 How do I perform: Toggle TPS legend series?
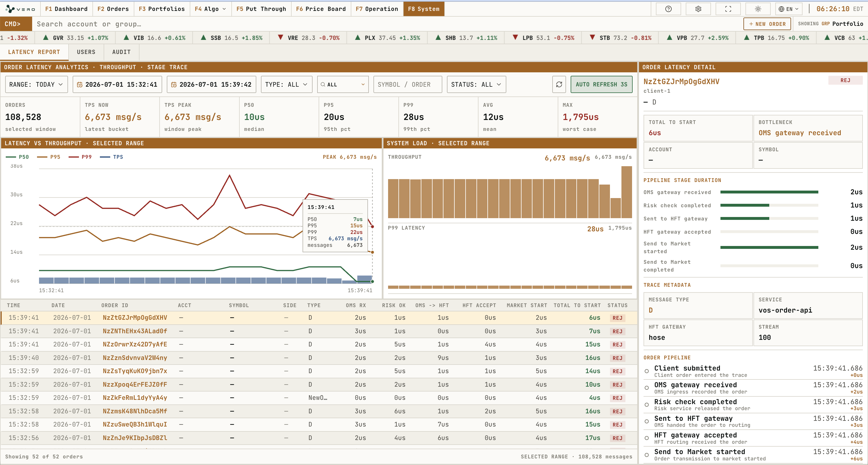pyautogui.click(x=112, y=157)
